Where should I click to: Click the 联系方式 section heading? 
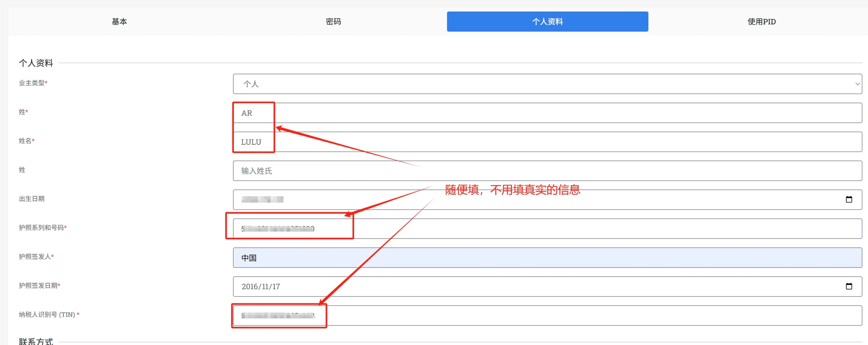[x=36, y=341]
